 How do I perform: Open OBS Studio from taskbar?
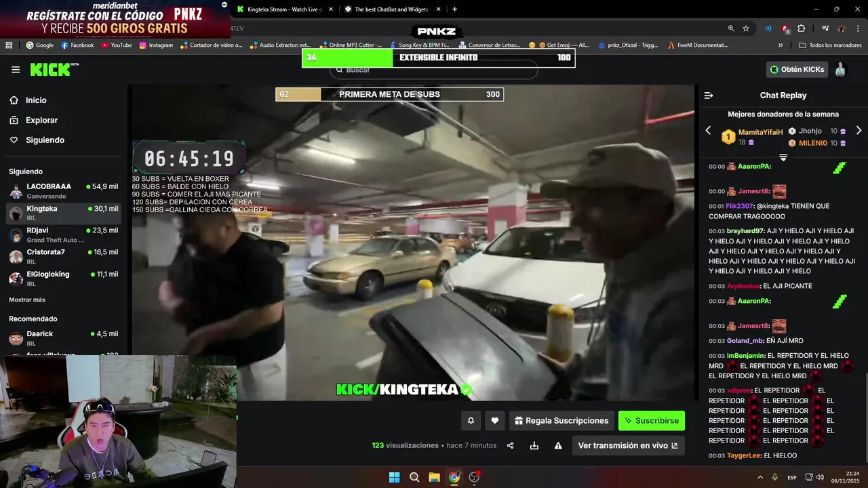[474, 477]
